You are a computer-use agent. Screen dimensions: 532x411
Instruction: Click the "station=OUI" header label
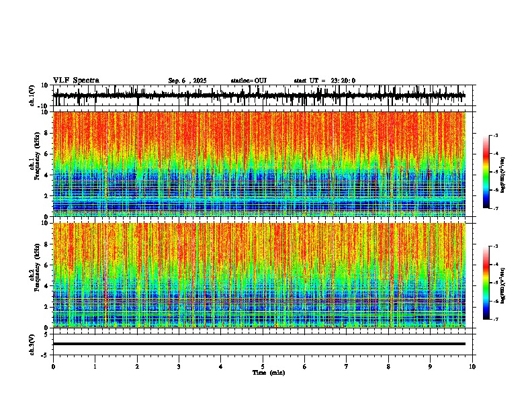(x=249, y=81)
